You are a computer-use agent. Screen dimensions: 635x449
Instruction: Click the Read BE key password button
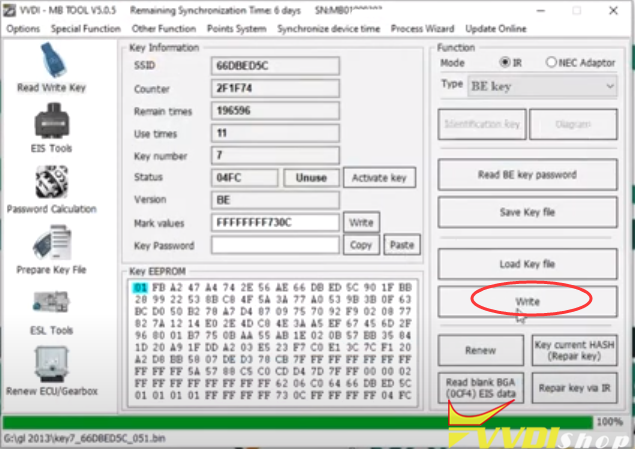point(527,174)
